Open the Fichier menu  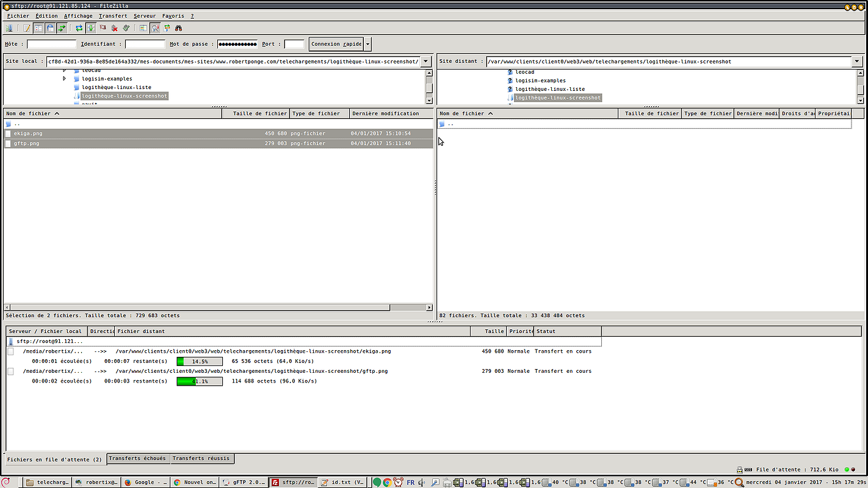tap(18, 16)
